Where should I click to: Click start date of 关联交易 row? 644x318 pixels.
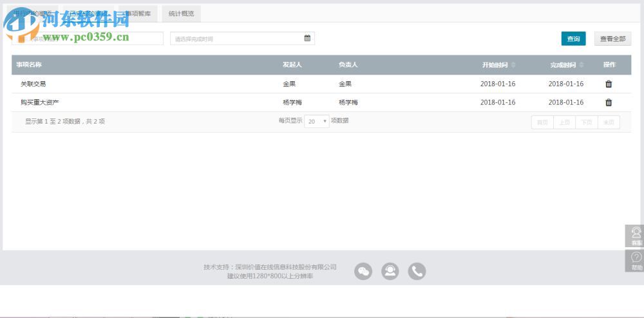(498, 84)
